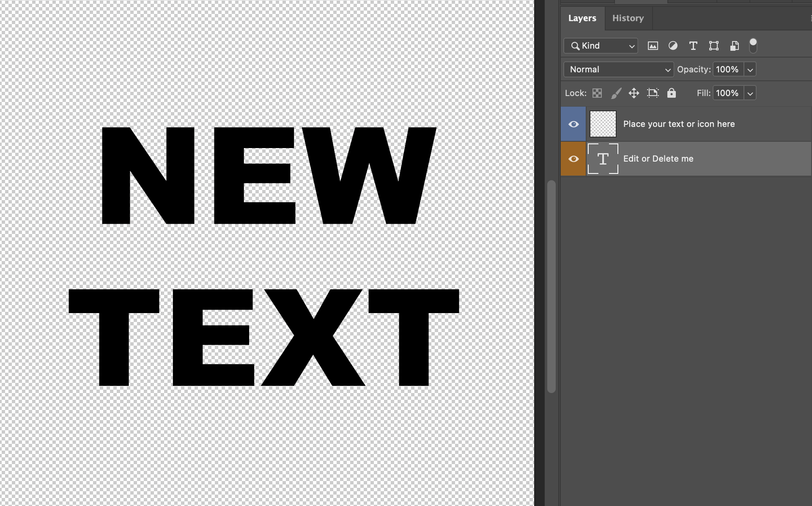Open the Normal blend mode dropdown
This screenshot has width=812, height=506.
[x=618, y=69]
